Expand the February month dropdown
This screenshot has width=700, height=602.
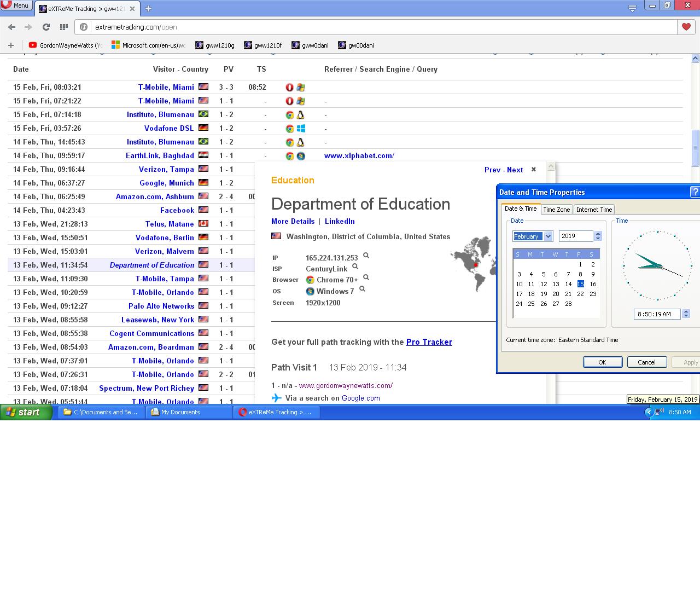549,236
